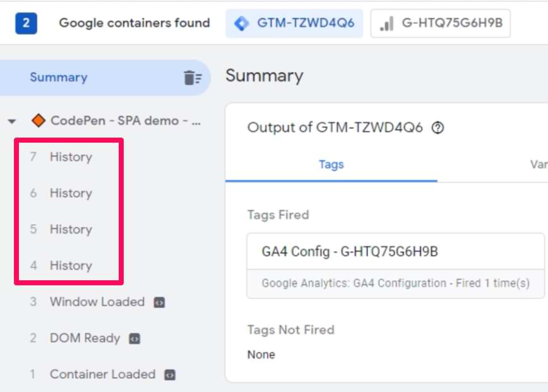Click the GTM-TZWD4Q6 container chip
548x392 pixels.
coord(295,24)
